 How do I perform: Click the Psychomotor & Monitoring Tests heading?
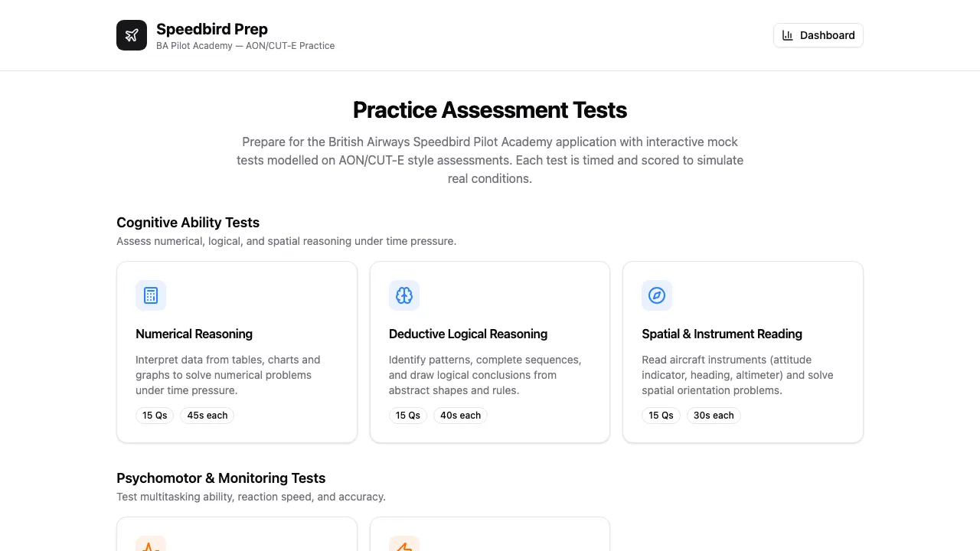coord(220,478)
